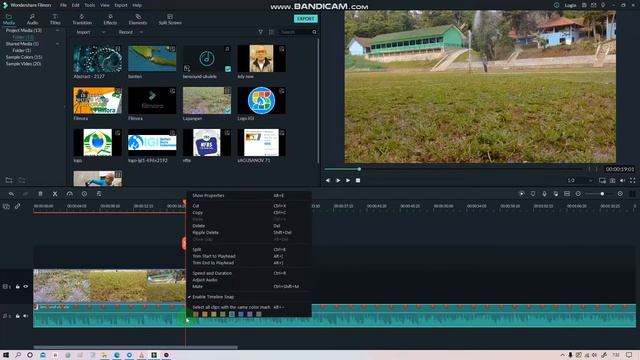Viewport: 640px width, 360px height.
Task: Collapse the Project Media tree item
Action: click(x=57, y=31)
